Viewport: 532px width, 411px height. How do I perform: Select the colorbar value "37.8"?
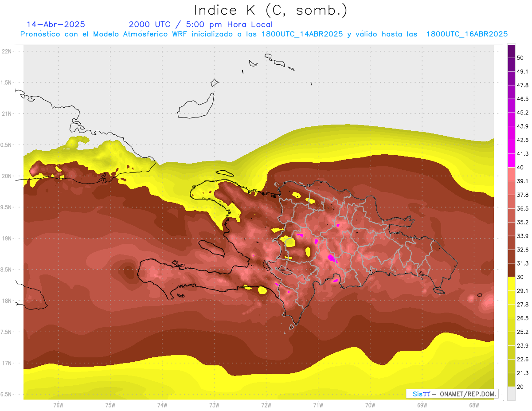click(522, 195)
